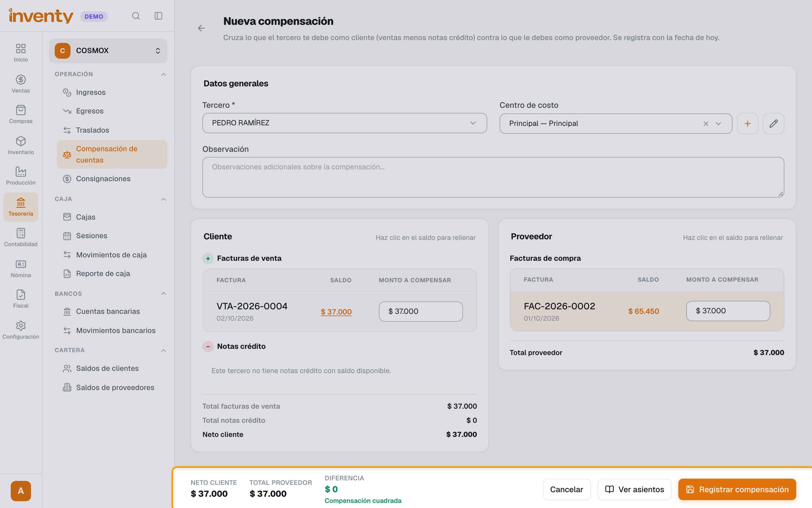Focus the Observación text area
Viewport: 812px width, 508px height.
(x=493, y=177)
